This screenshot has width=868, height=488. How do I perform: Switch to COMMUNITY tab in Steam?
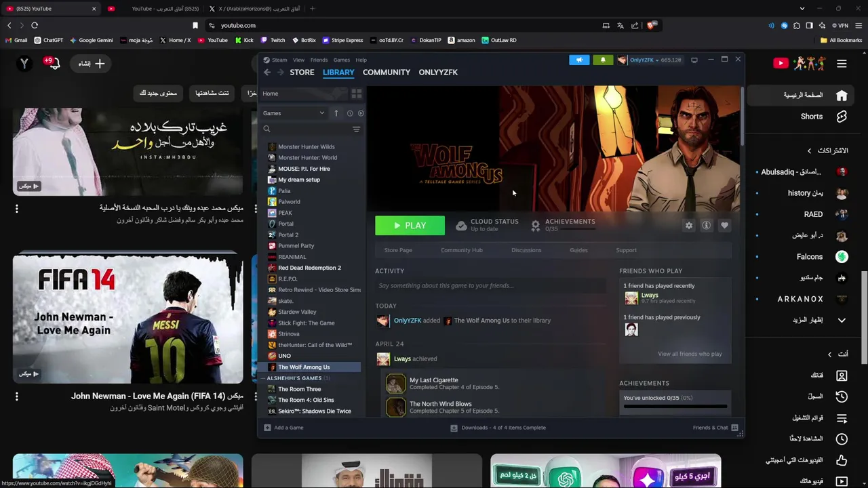[387, 73]
